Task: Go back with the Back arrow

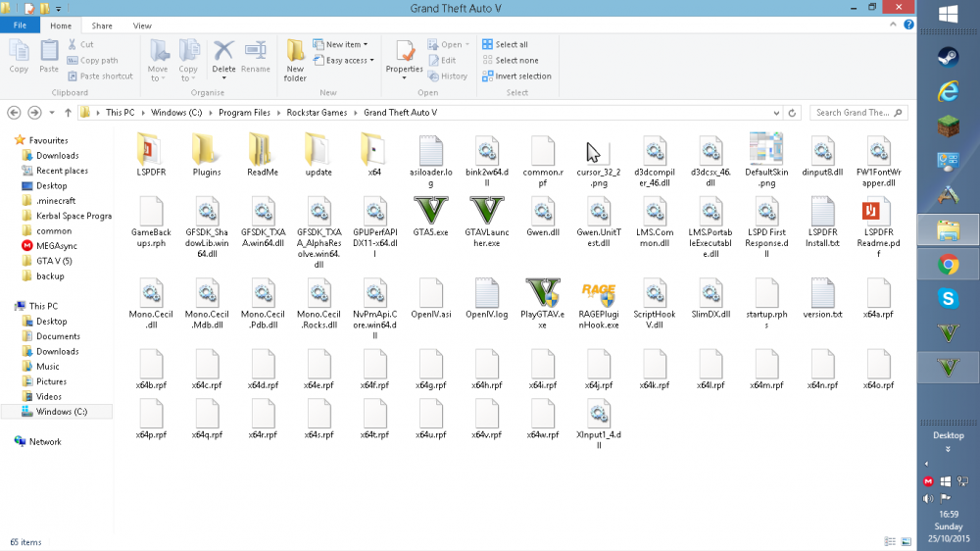Action: point(14,113)
